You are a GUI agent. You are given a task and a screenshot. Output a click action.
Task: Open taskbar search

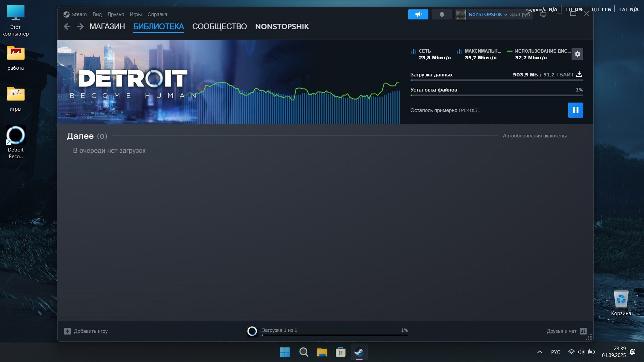(304, 352)
